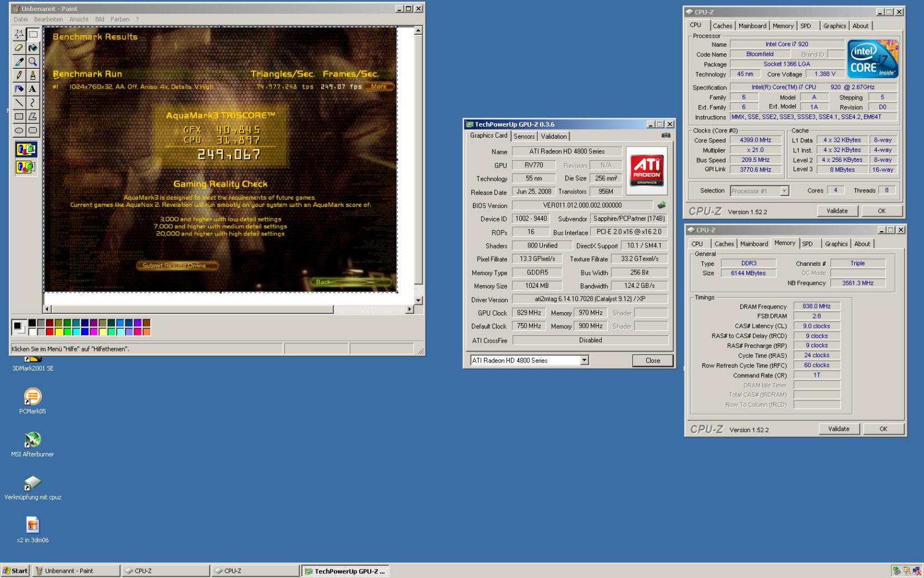
Task: Pick the bright red color swatch
Action: (50, 332)
